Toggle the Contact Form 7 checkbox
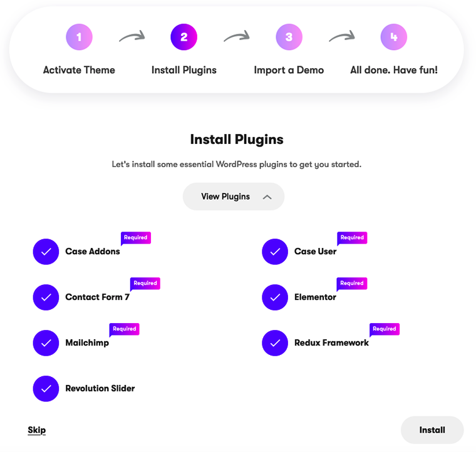476x452 pixels. [x=46, y=297]
